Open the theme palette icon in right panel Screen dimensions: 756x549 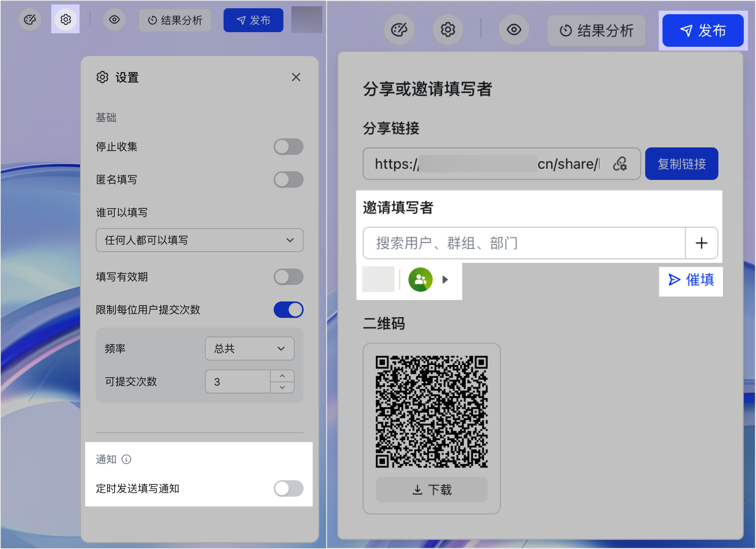click(x=399, y=30)
